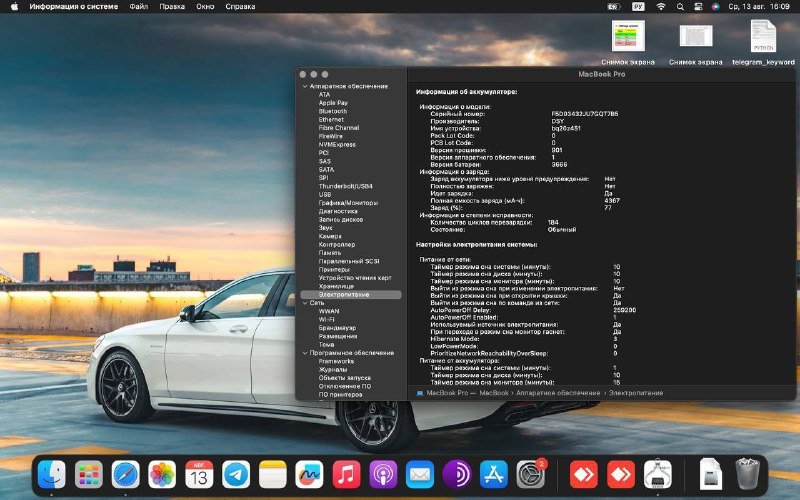Select Графика/Мониторы in the sidebar
This screenshot has width=800, height=500.
348,203
